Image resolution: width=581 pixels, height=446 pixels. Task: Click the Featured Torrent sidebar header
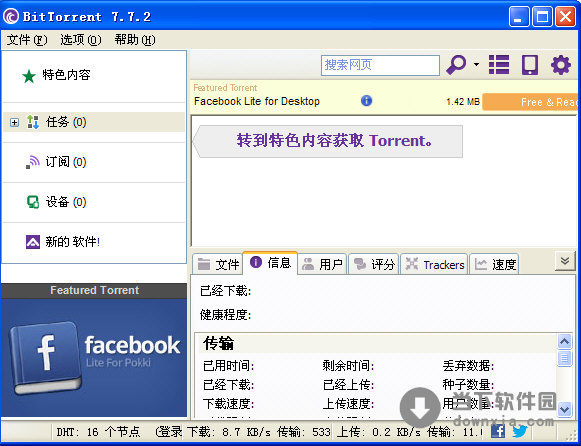tap(94, 290)
